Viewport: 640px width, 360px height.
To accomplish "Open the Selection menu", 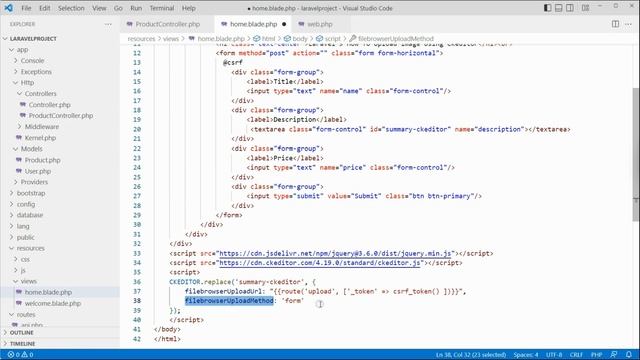I will click(71, 8).
